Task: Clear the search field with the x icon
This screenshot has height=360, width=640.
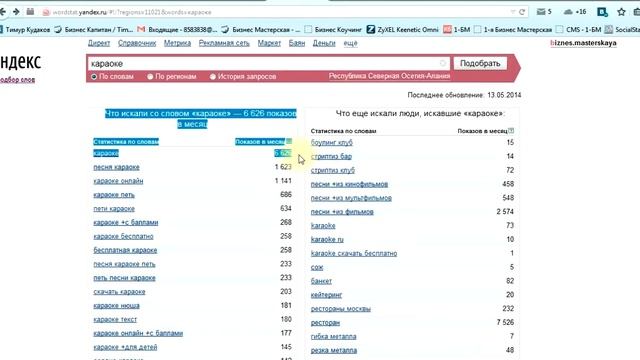Action: (x=443, y=63)
